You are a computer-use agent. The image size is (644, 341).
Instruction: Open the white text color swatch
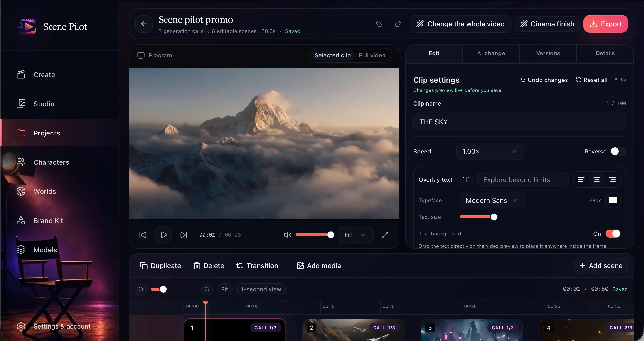[613, 200]
